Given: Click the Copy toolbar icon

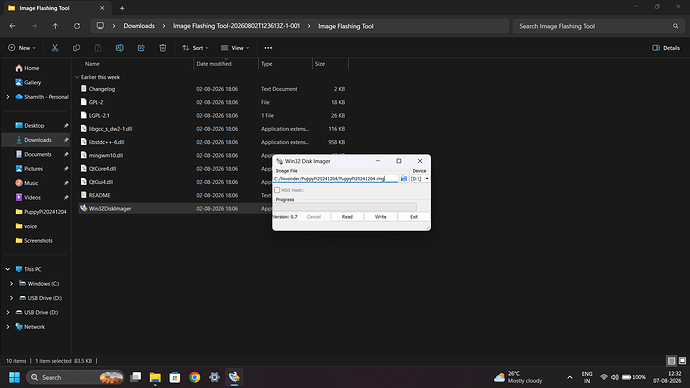Looking at the screenshot, I should pos(76,48).
